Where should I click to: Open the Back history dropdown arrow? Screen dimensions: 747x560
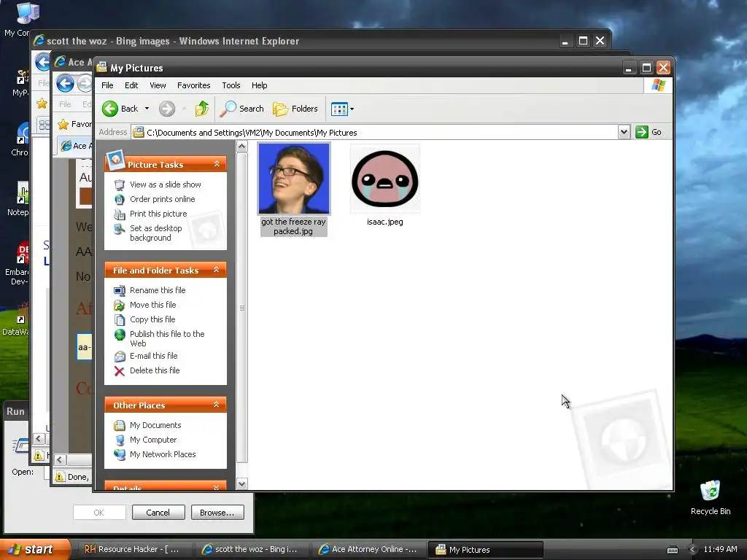(147, 109)
